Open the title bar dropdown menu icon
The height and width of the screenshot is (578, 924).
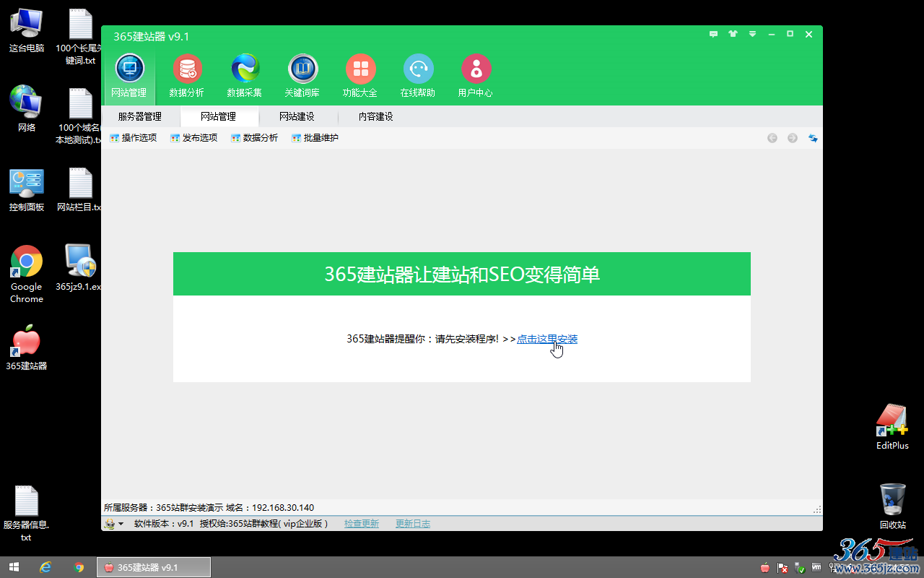point(752,34)
